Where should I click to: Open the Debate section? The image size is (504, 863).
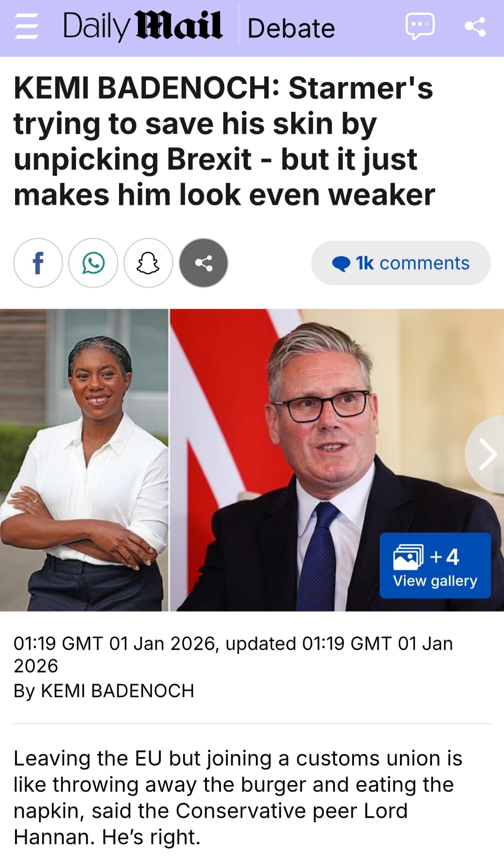pos(291,28)
